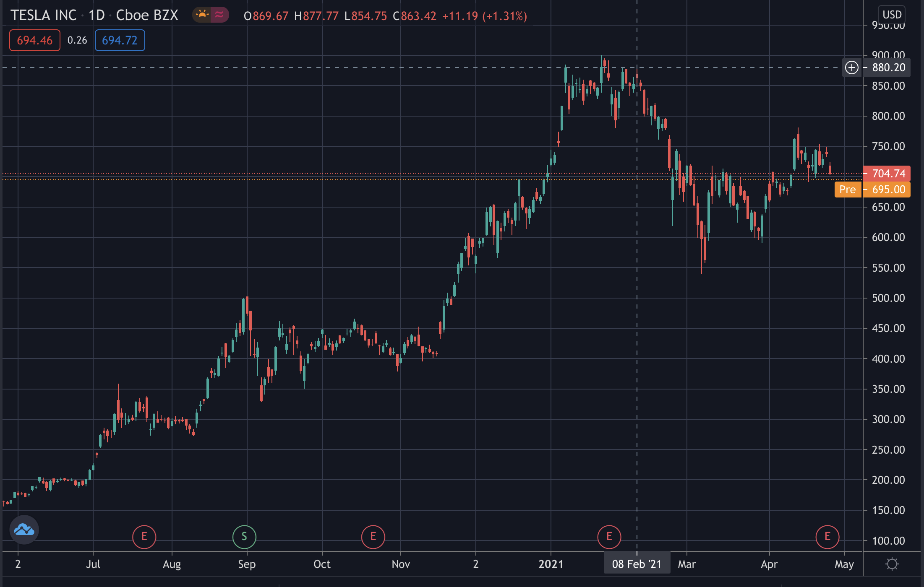Click the plus crosshair button at 880.20
The width and height of the screenshot is (924, 587).
[851, 68]
